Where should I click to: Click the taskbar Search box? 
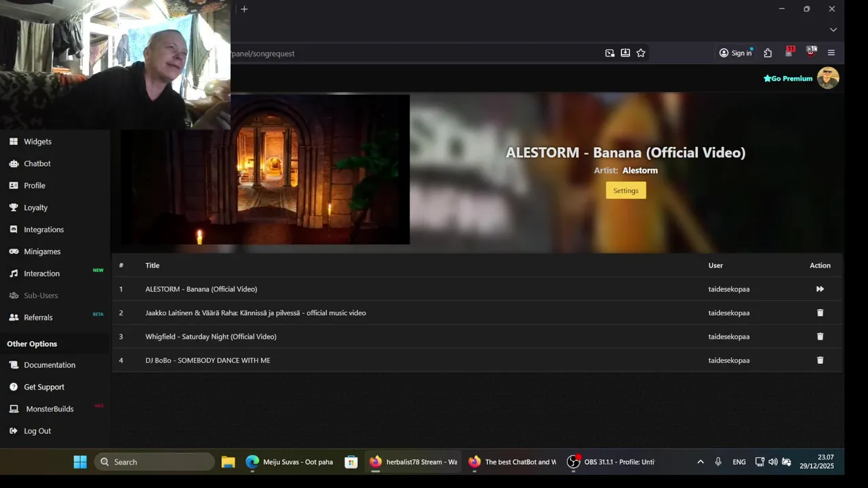(155, 462)
